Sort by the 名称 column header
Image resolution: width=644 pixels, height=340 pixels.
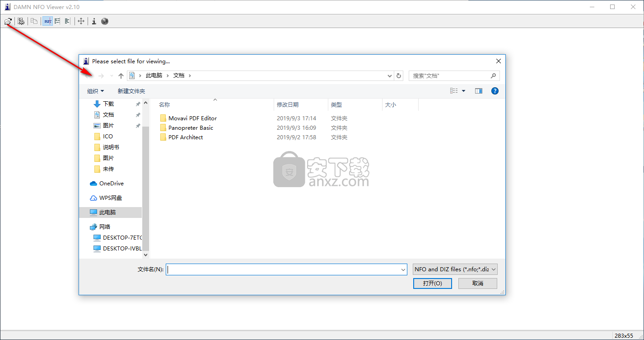(164, 104)
